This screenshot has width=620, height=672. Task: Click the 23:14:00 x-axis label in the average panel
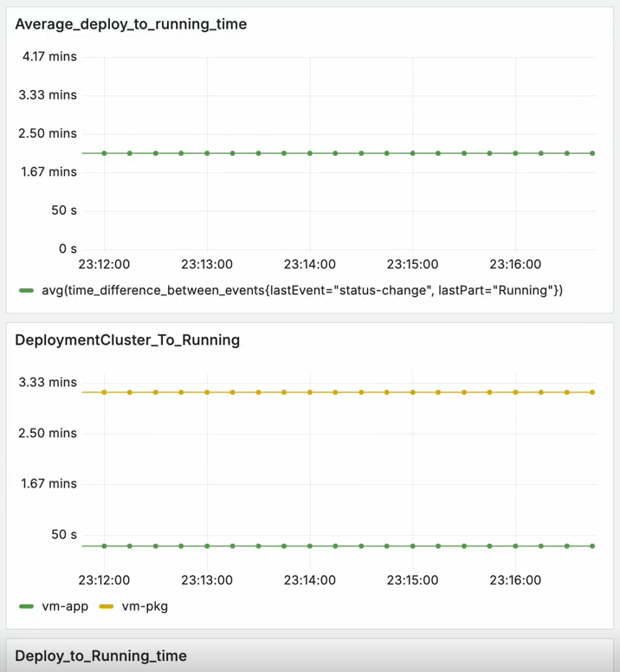tap(310, 264)
